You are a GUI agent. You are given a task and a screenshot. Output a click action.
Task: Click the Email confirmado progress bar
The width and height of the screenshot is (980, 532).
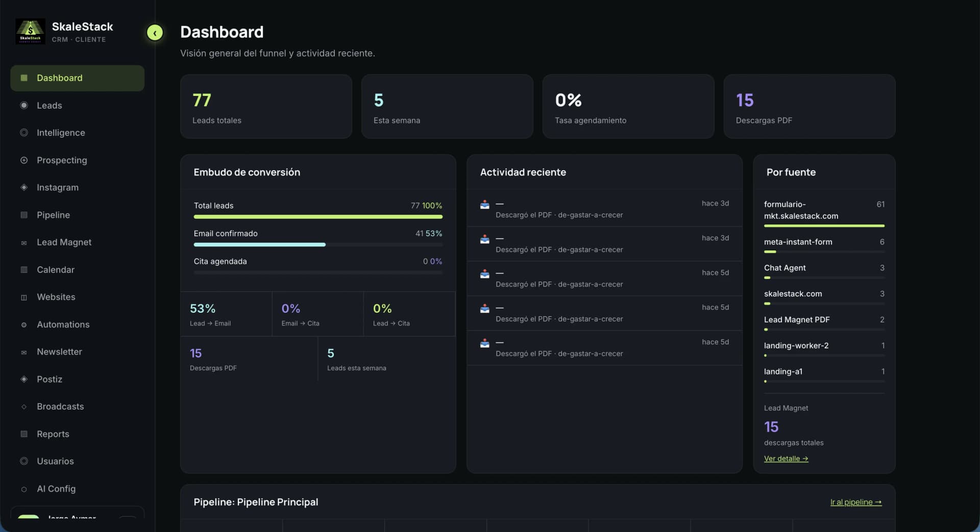click(x=318, y=245)
